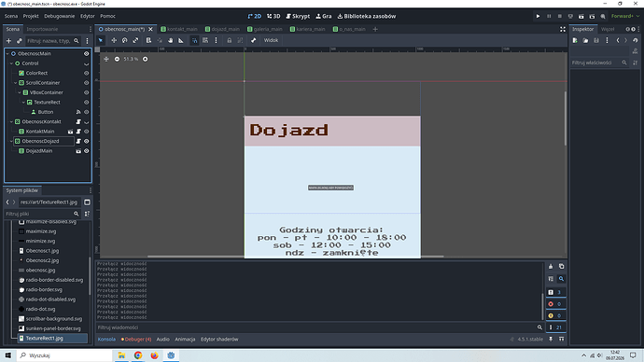Click the zoom-in plus button beside 51.3 %
The image size is (644, 362).
tap(145, 59)
